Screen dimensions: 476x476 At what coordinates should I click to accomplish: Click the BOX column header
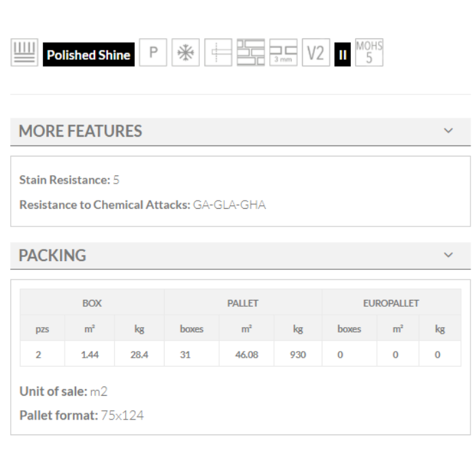tap(92, 303)
